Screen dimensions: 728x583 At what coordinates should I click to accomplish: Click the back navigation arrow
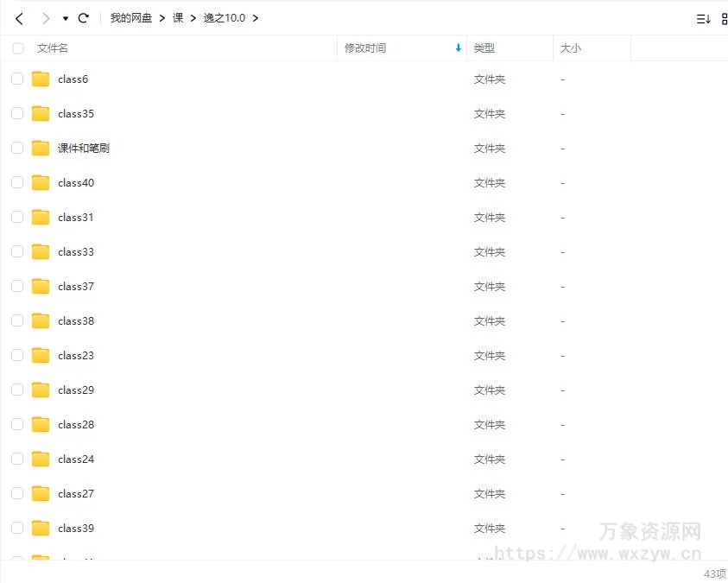point(19,18)
